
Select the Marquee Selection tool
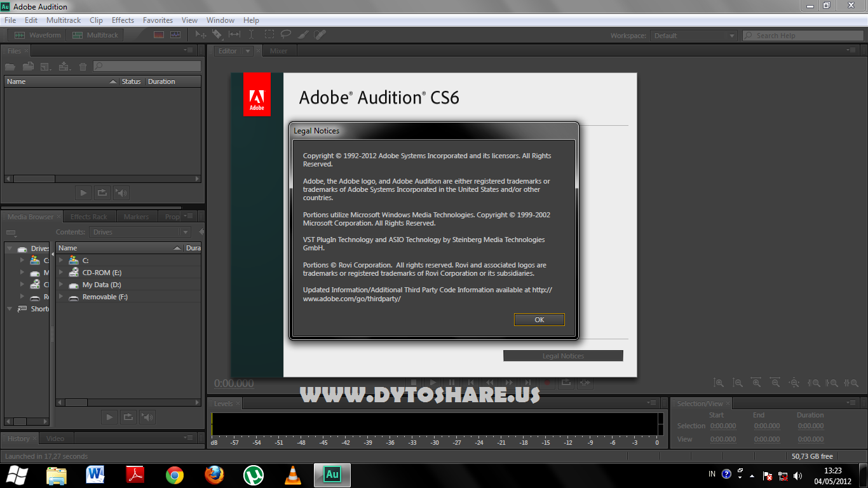269,35
